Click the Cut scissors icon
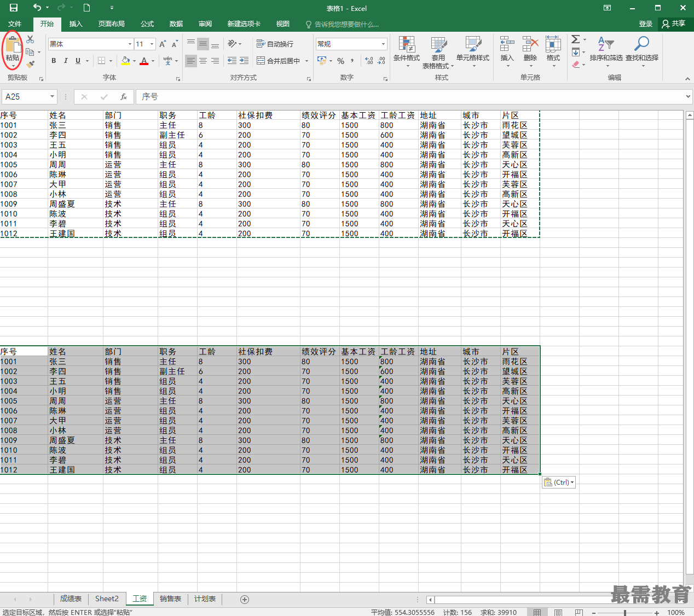The image size is (694, 616). (30, 39)
